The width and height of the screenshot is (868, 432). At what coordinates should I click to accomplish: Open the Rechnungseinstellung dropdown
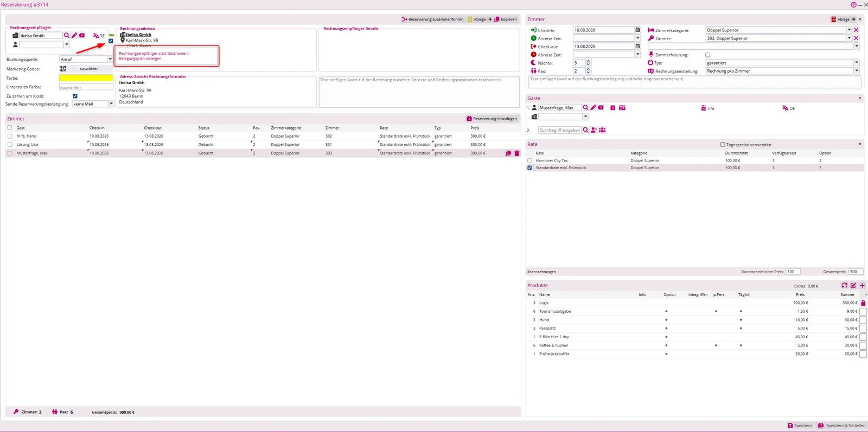857,71
